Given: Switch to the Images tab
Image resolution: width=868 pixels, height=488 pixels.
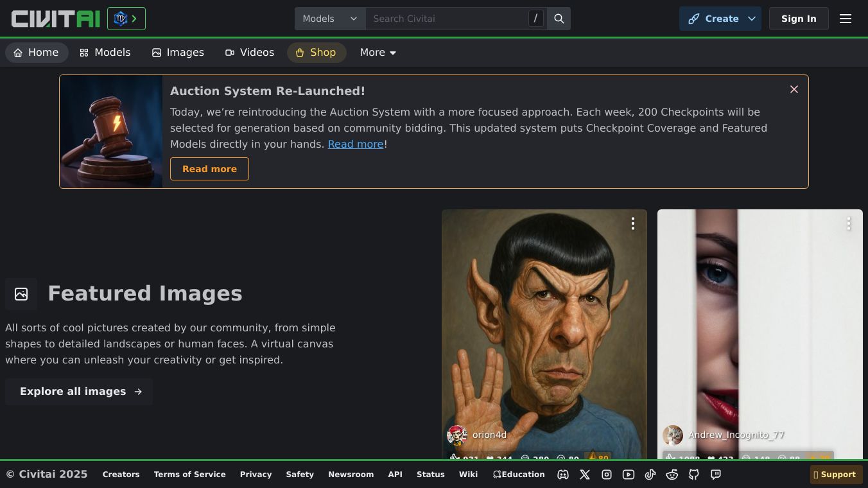Looking at the screenshot, I should [x=178, y=53].
